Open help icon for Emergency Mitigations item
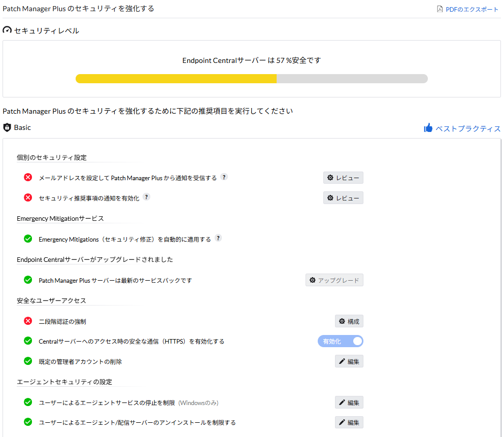 (218, 238)
